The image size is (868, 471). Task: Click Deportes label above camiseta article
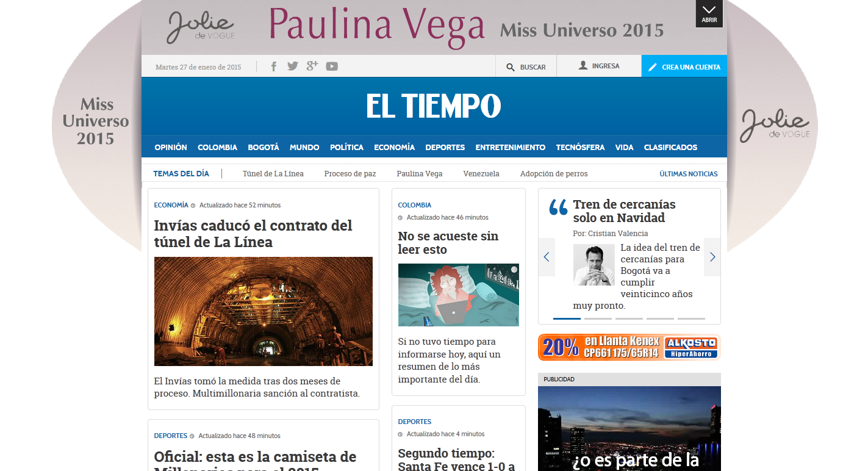click(170, 436)
